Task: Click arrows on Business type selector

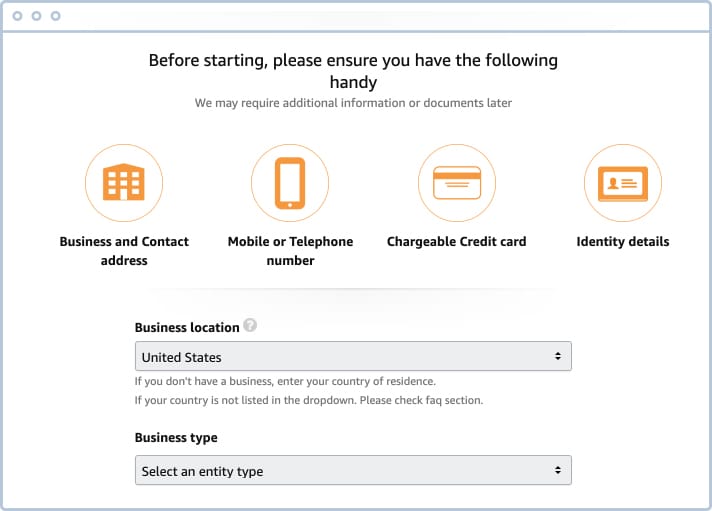Action: [x=558, y=471]
